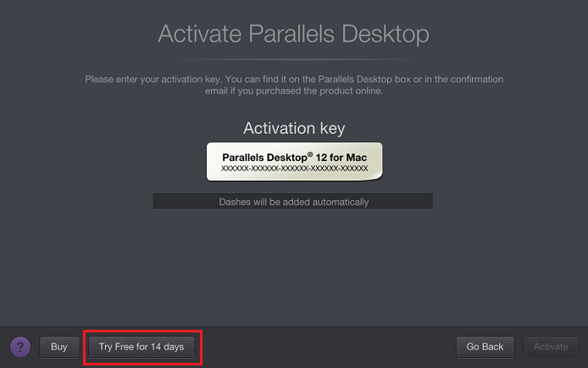Screen dimensions: 588x368
Task: Click the Go Back button
Action: pyautogui.click(x=485, y=347)
